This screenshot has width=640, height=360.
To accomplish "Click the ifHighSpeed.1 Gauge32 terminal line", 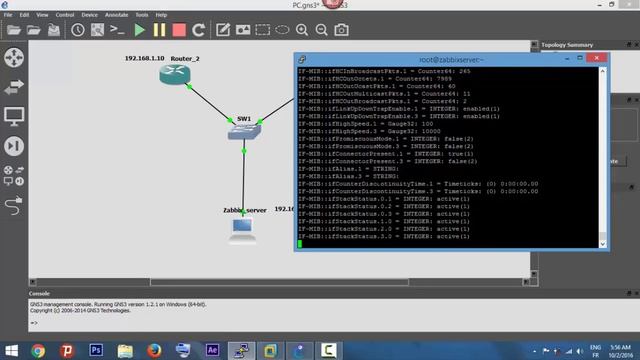I will click(366, 124).
